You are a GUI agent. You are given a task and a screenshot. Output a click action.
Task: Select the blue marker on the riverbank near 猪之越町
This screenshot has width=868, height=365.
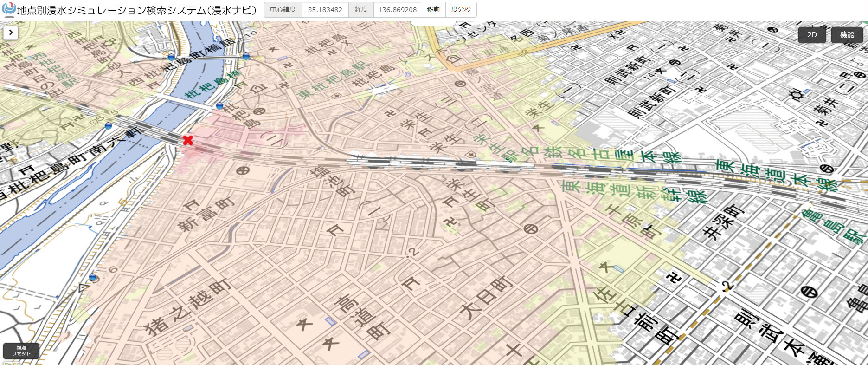tap(93, 277)
